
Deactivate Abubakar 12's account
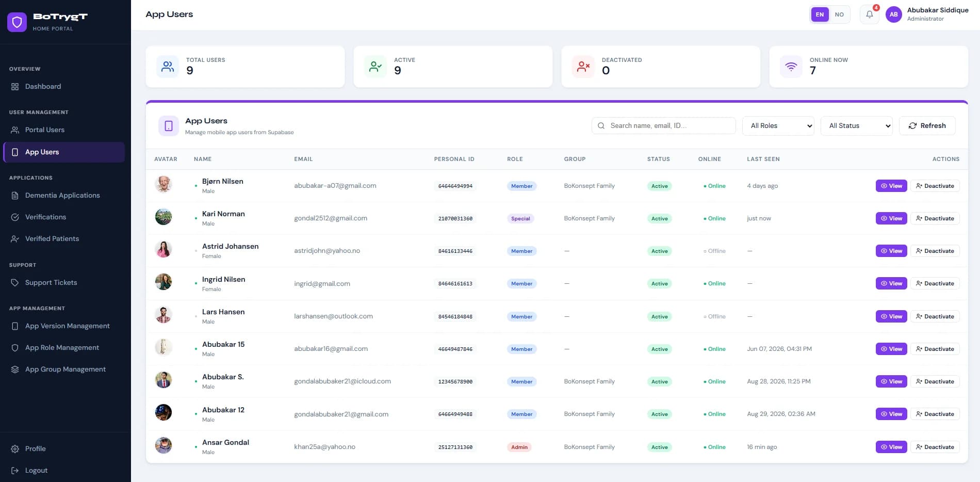tap(935, 414)
